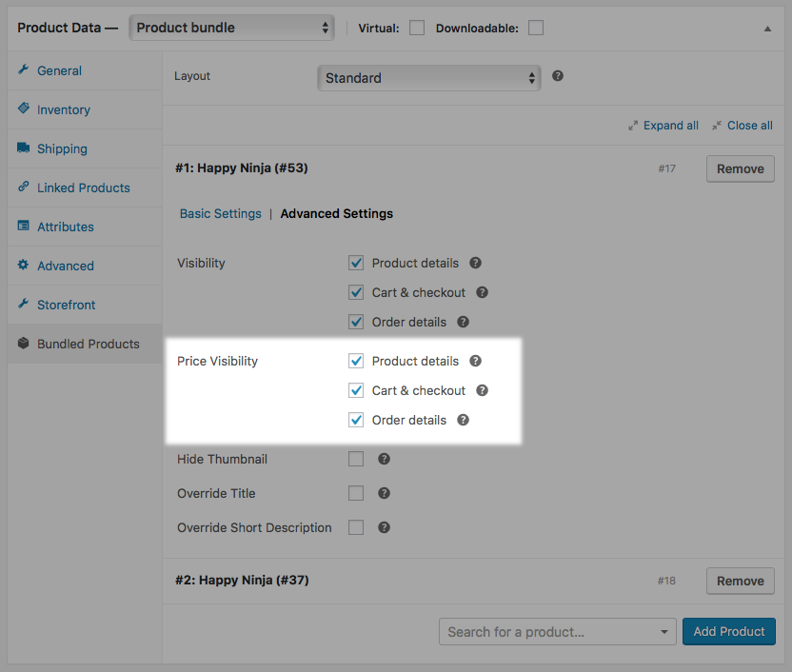This screenshot has height=672, width=792.
Task: Click the Hide Thumbnail label
Action: pyautogui.click(x=222, y=459)
